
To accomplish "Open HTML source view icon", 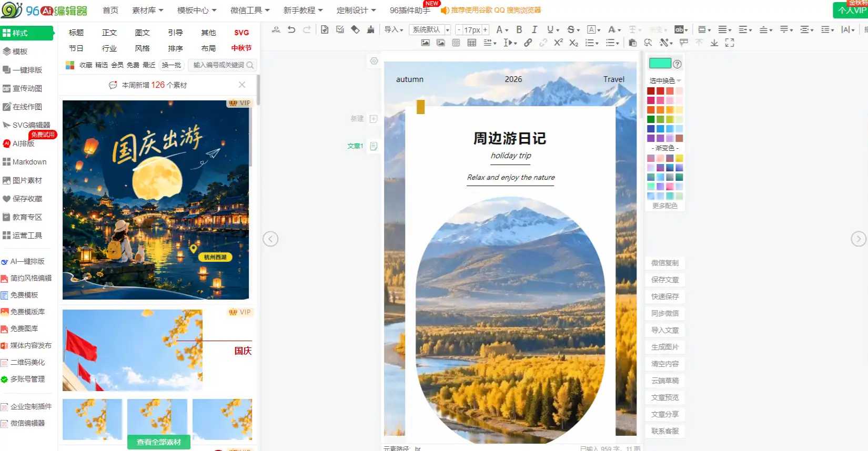I will [276, 29].
